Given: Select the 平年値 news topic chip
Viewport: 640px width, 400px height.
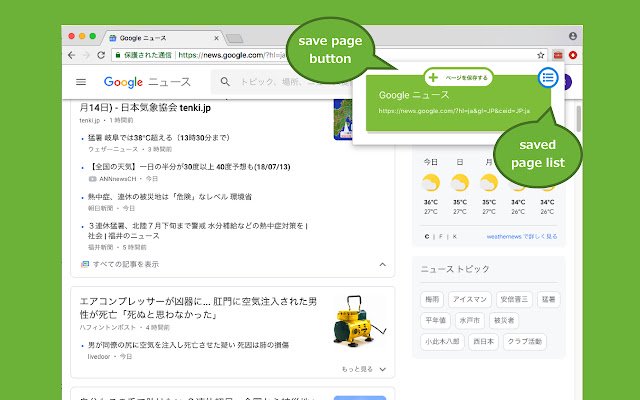Looking at the screenshot, I should tap(436, 320).
